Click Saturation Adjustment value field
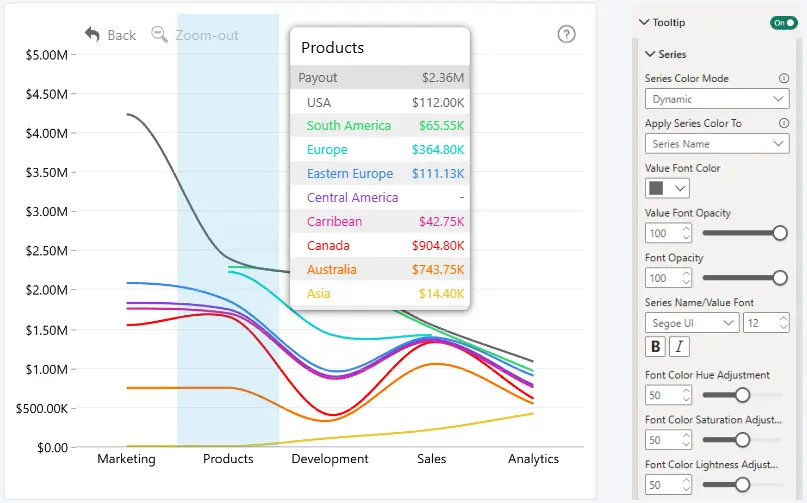 click(x=668, y=440)
